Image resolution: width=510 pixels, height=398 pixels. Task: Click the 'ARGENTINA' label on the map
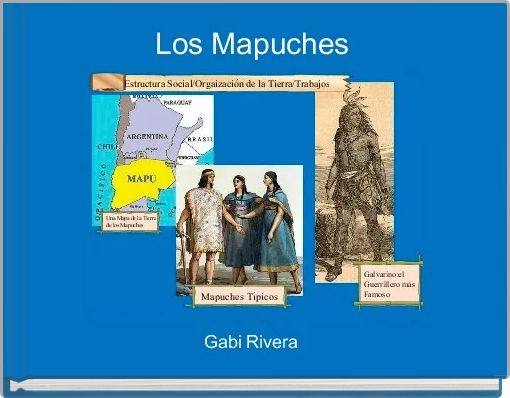pos(147,137)
